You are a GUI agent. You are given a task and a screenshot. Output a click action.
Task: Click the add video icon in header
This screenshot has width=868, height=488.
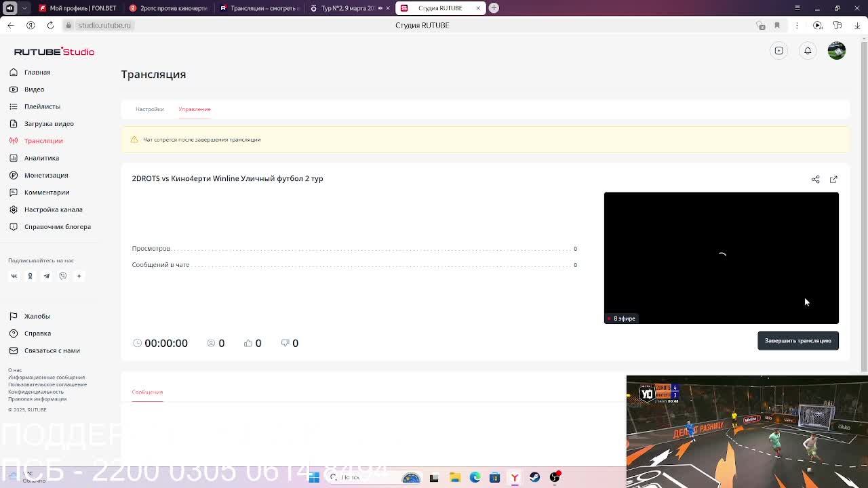(x=779, y=51)
